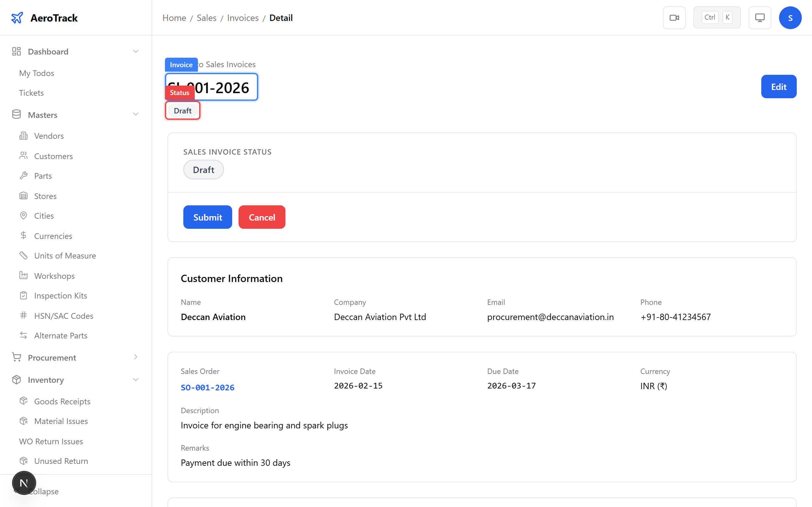The height and width of the screenshot is (507, 812).
Task: Collapse the Dashboard section
Action: (135, 51)
